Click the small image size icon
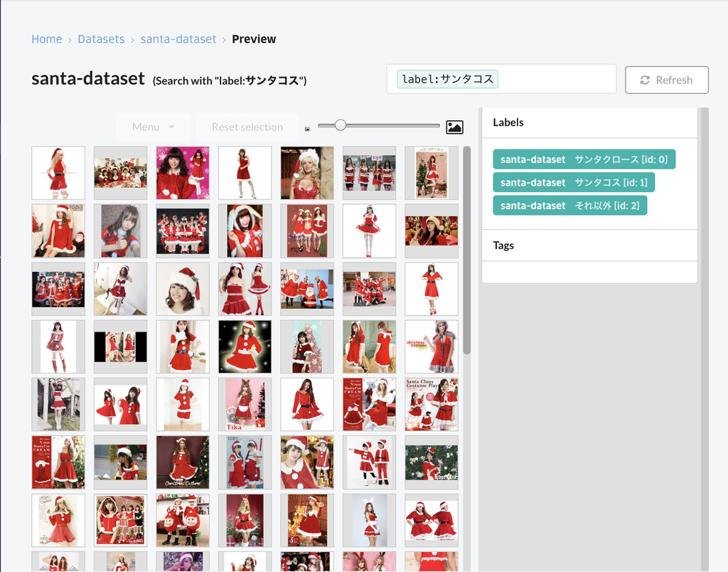Viewport: 728px width, 572px height. click(x=307, y=129)
